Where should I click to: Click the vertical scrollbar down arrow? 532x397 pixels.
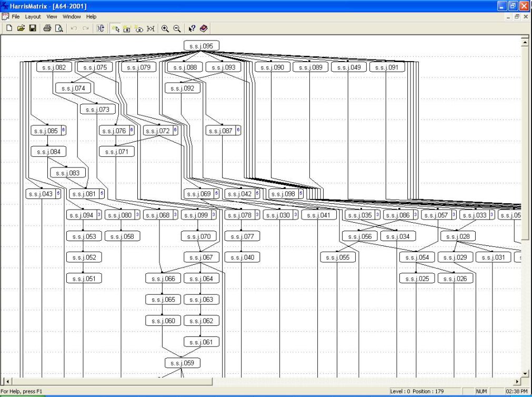[524, 373]
